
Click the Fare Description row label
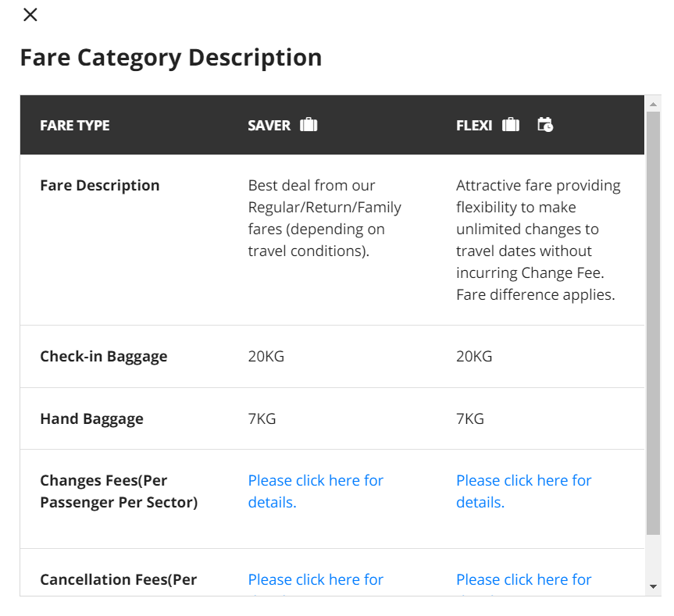pyautogui.click(x=99, y=186)
